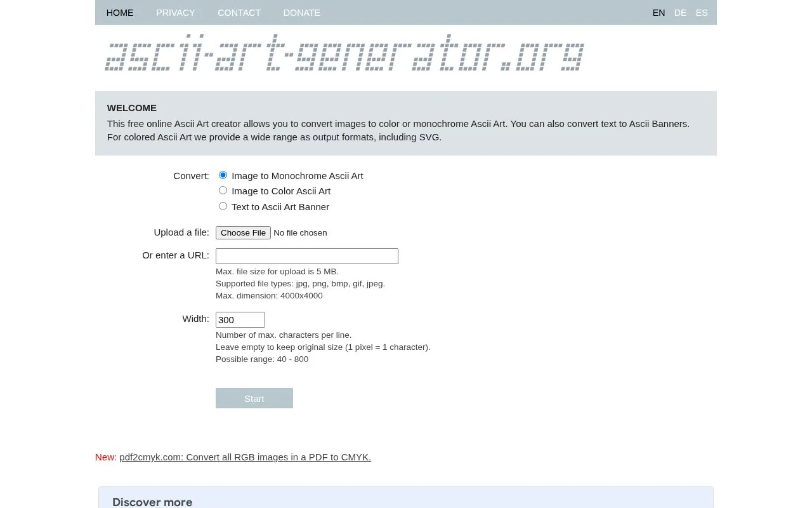The image size is (812, 508).
Task: Switch language to ES
Action: click(702, 13)
